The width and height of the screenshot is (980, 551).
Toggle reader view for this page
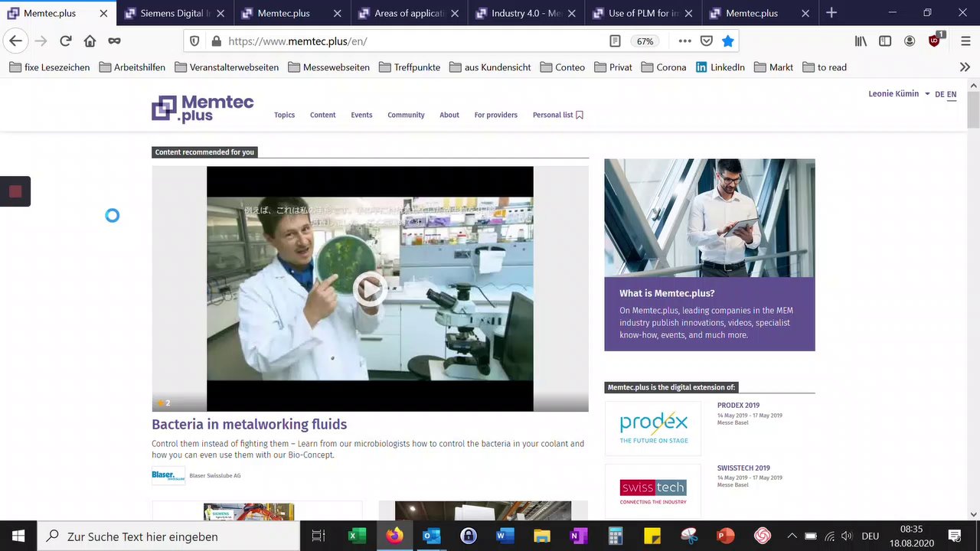click(x=615, y=41)
